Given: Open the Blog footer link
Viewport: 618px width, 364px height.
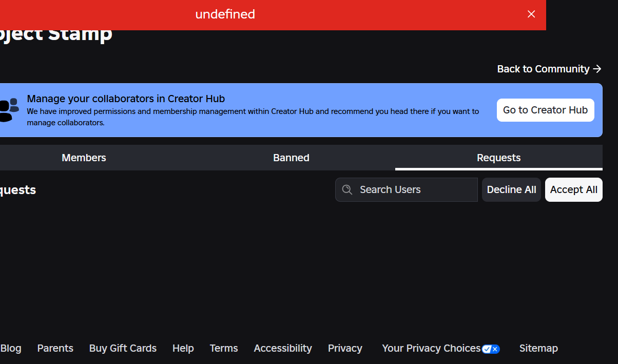Looking at the screenshot, I should click(x=11, y=348).
